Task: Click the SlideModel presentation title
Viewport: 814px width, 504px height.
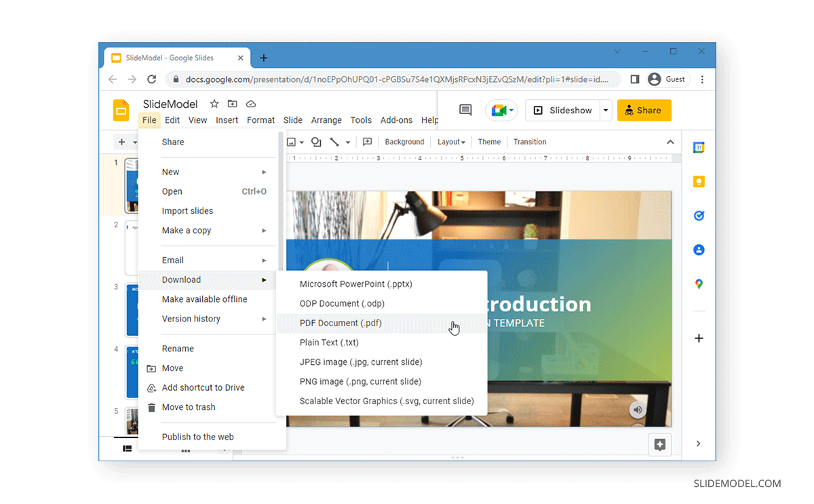Action: tap(170, 104)
